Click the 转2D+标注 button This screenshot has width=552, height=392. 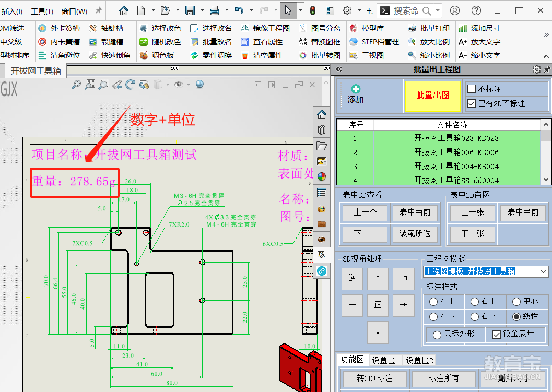[x=374, y=378]
